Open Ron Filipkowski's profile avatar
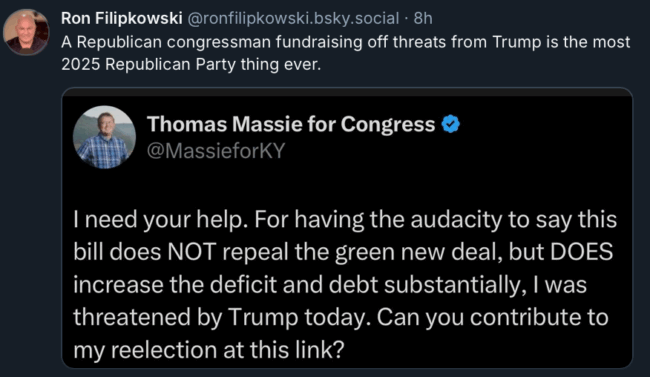Image resolution: width=650 pixels, height=377 pixels. pyautogui.click(x=26, y=32)
